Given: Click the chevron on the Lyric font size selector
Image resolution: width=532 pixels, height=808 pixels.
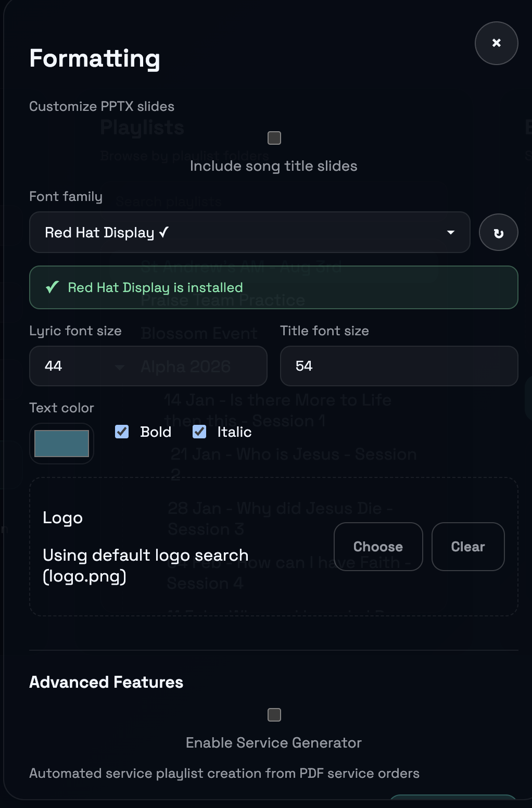Looking at the screenshot, I should (x=120, y=367).
